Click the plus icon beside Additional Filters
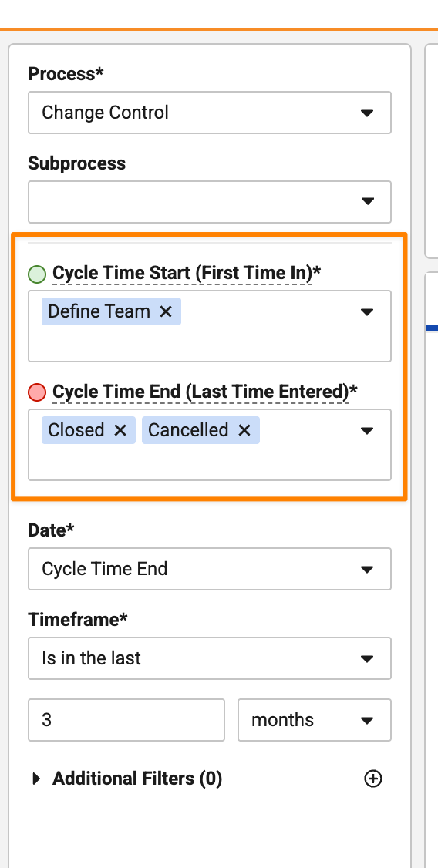Image resolution: width=438 pixels, height=868 pixels. coord(373,779)
